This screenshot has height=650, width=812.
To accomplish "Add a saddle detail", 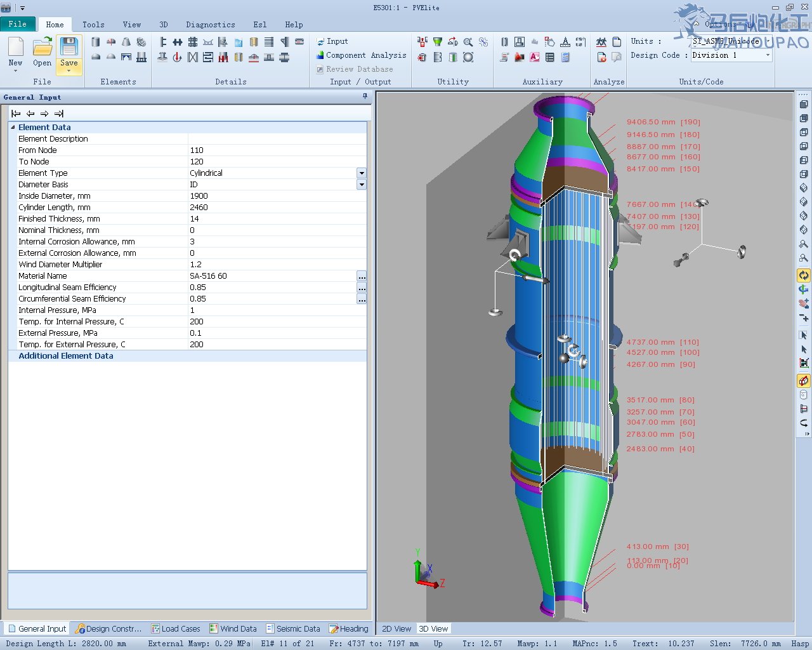I will coord(208,42).
